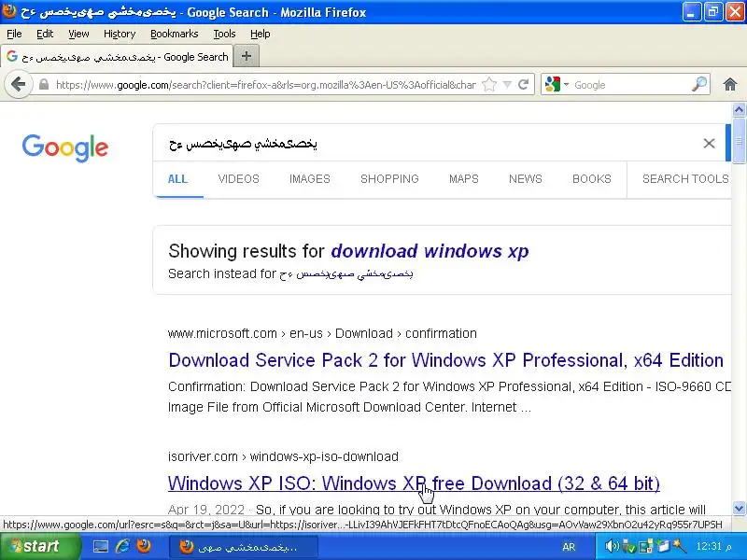Screen dimensions: 747x560
Task: Open the Help menu
Action: [261, 34]
